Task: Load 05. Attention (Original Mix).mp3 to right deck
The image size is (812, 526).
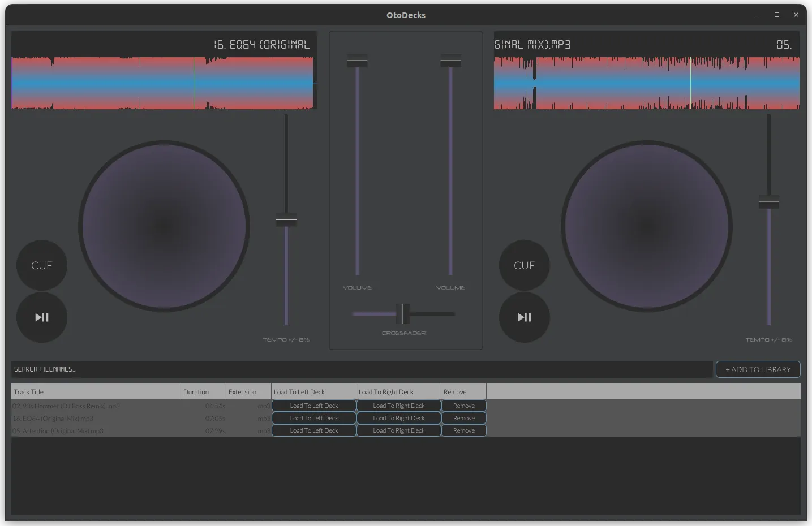Action: [x=398, y=430]
